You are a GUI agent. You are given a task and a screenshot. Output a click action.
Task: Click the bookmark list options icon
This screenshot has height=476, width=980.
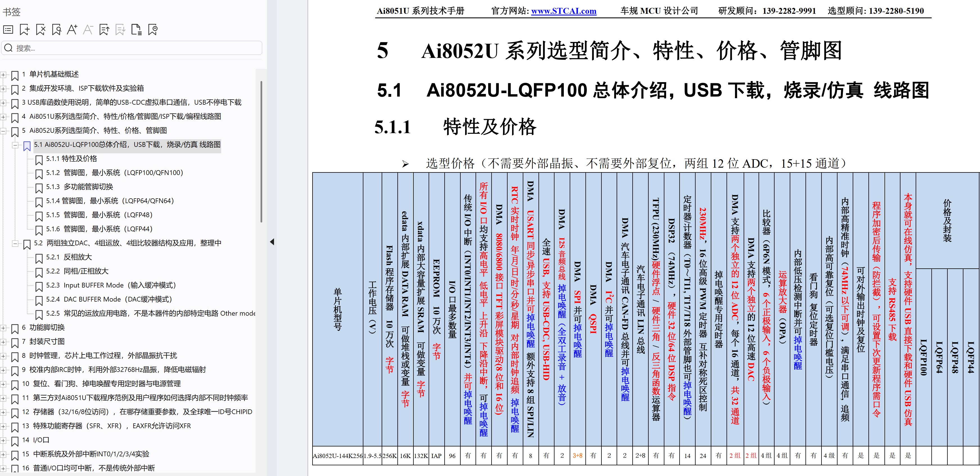[8, 29]
